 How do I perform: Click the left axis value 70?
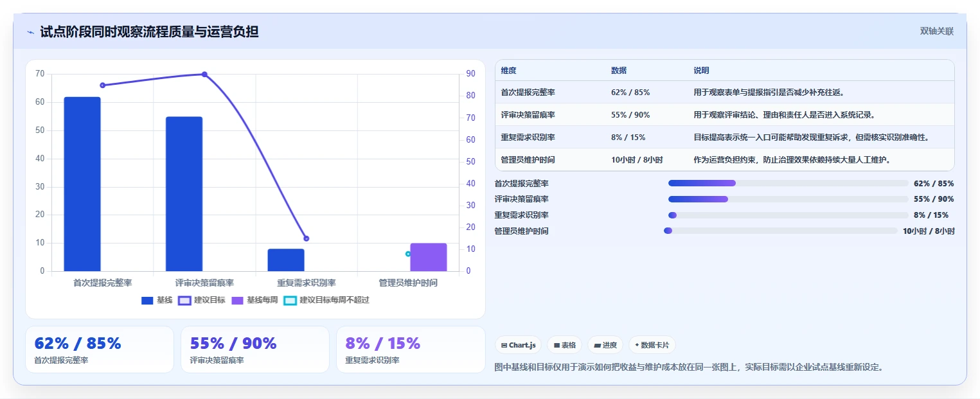(x=40, y=74)
